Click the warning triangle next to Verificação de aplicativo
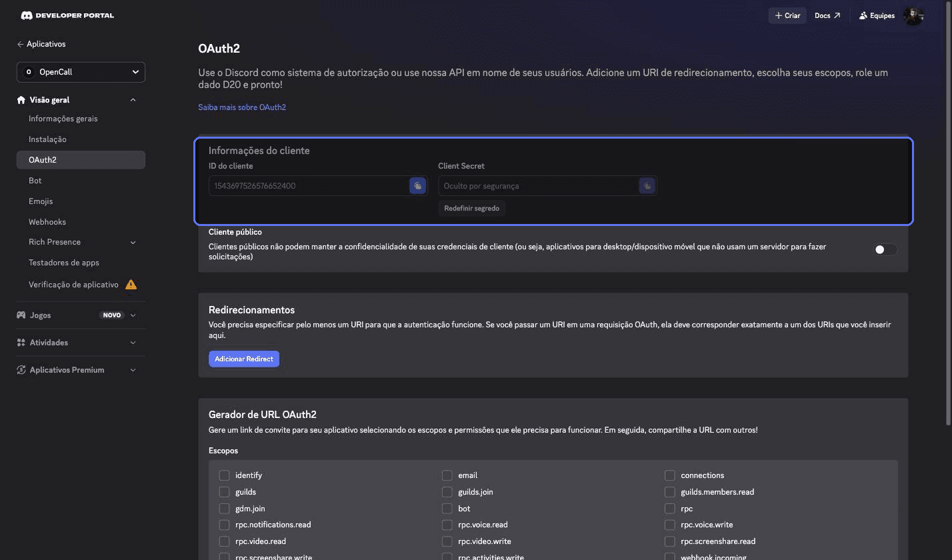Viewport: 952px width, 560px height. click(131, 285)
